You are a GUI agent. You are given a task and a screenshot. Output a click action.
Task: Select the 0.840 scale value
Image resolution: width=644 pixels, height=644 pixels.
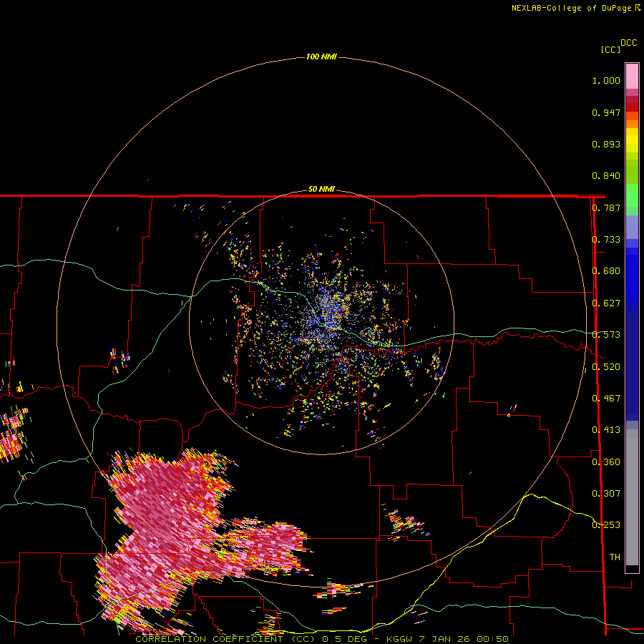coord(606,176)
